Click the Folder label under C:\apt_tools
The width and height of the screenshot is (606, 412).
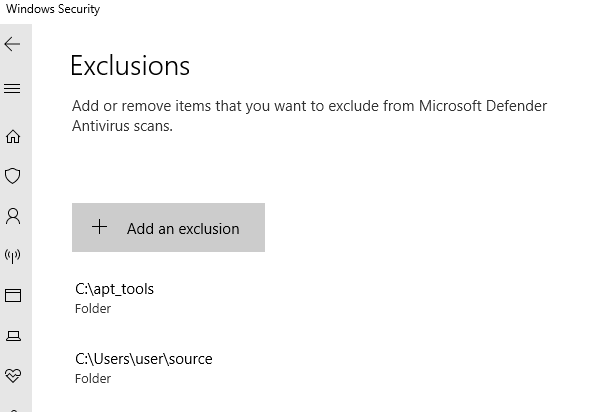[x=92, y=309]
